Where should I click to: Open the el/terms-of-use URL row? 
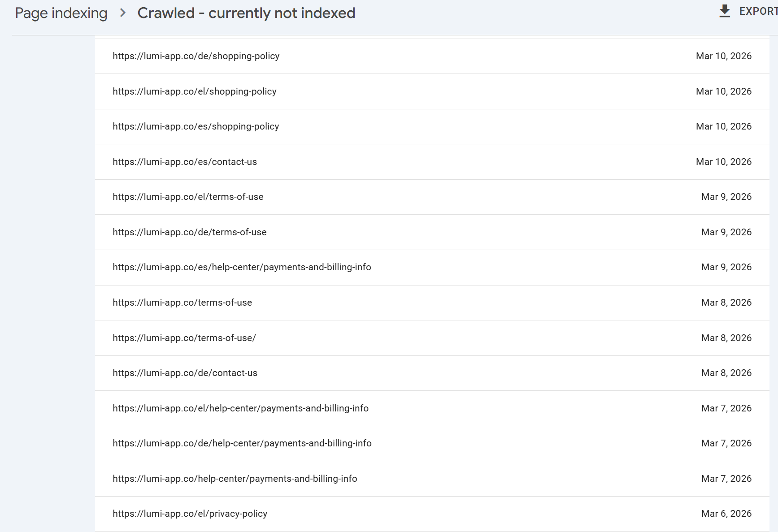tap(188, 197)
